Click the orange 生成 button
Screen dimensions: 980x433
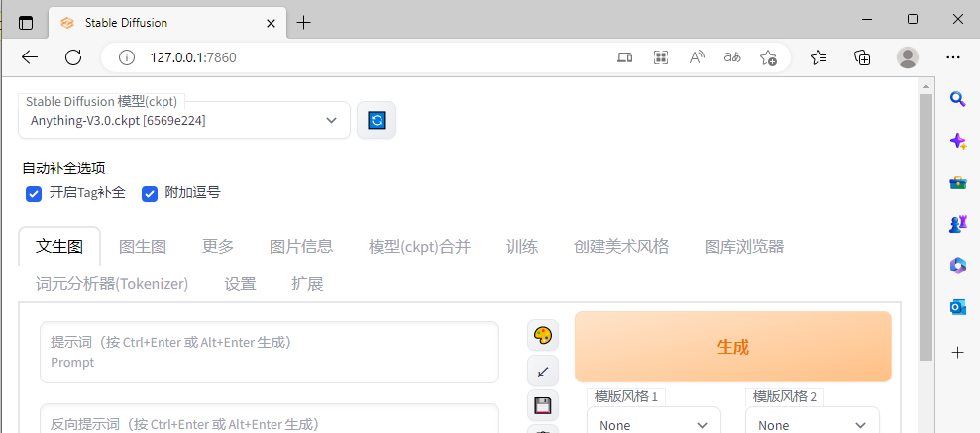(x=732, y=347)
